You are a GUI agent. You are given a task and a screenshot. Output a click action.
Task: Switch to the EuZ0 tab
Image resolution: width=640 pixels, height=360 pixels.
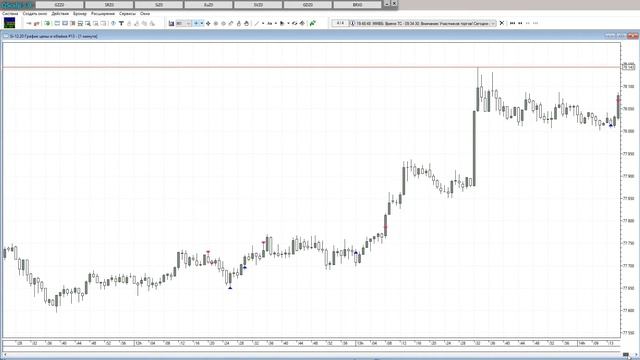coord(208,5)
